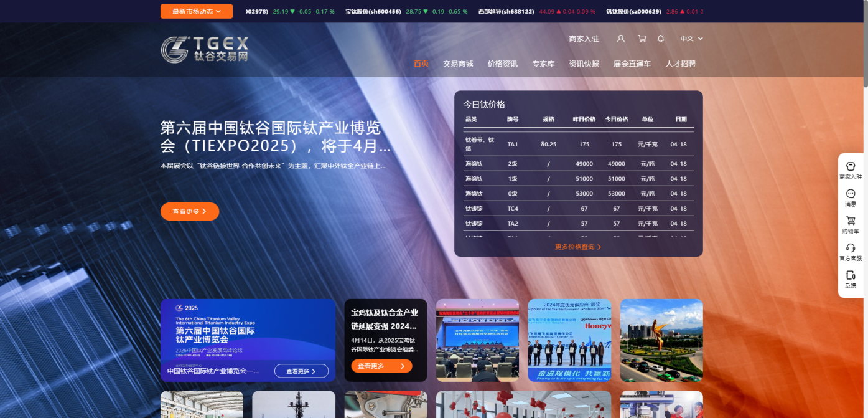
Task: Click the 商家入驻 icon in the right sidebar
Action: (851, 171)
